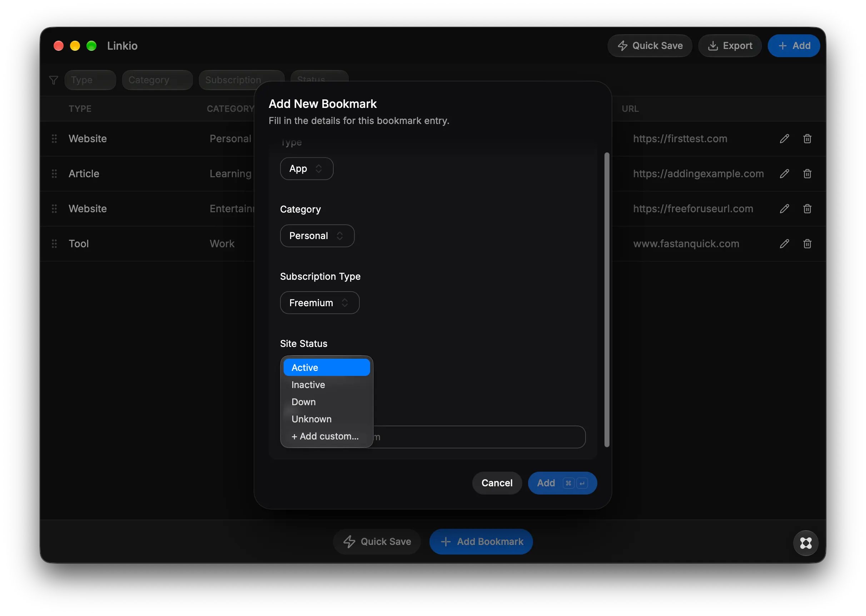Delete the freeforuseurl.com bookmark row
The image size is (866, 616).
pyautogui.click(x=807, y=209)
